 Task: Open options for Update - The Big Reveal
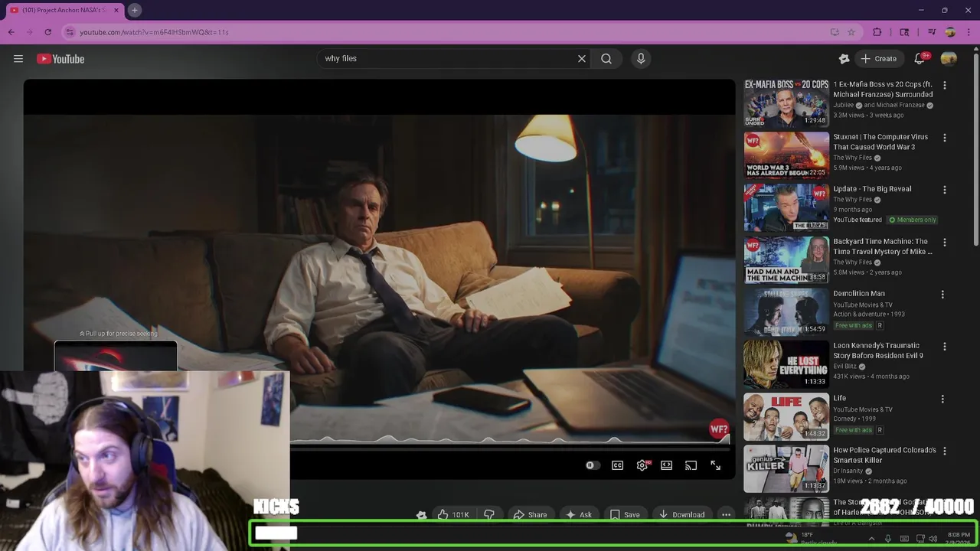(x=944, y=190)
